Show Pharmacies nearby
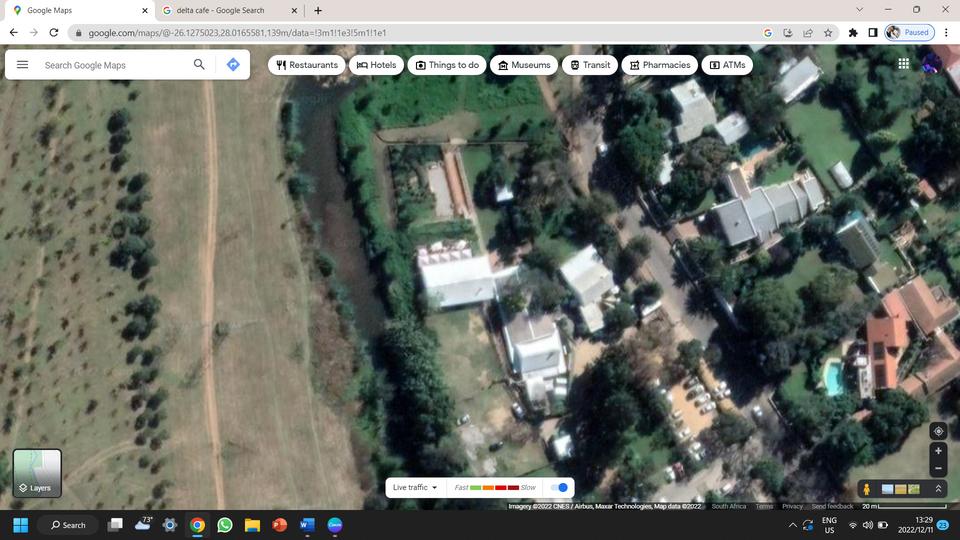This screenshot has height=540, width=960. [x=660, y=65]
